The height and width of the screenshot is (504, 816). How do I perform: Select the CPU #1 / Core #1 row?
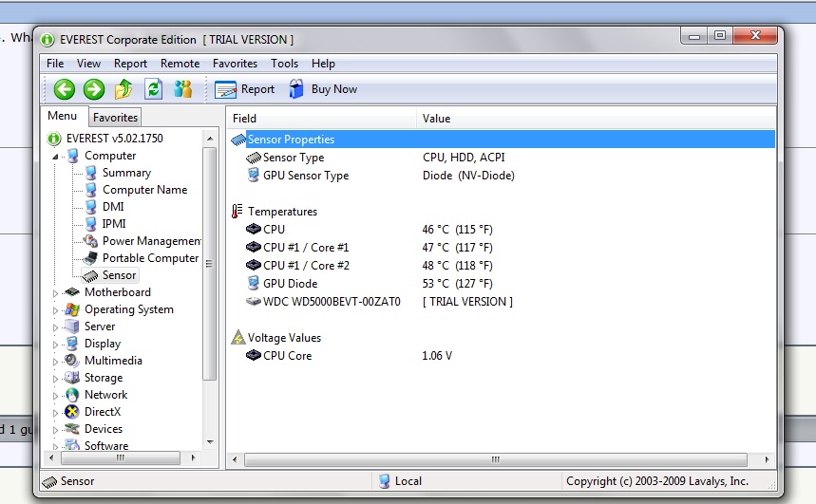coord(502,247)
